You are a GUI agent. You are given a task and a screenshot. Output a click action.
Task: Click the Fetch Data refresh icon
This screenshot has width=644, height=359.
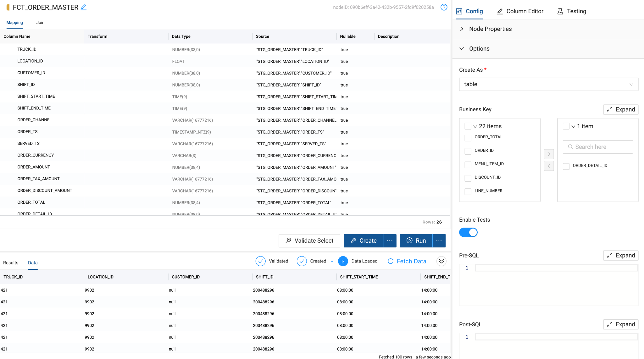[391, 261]
